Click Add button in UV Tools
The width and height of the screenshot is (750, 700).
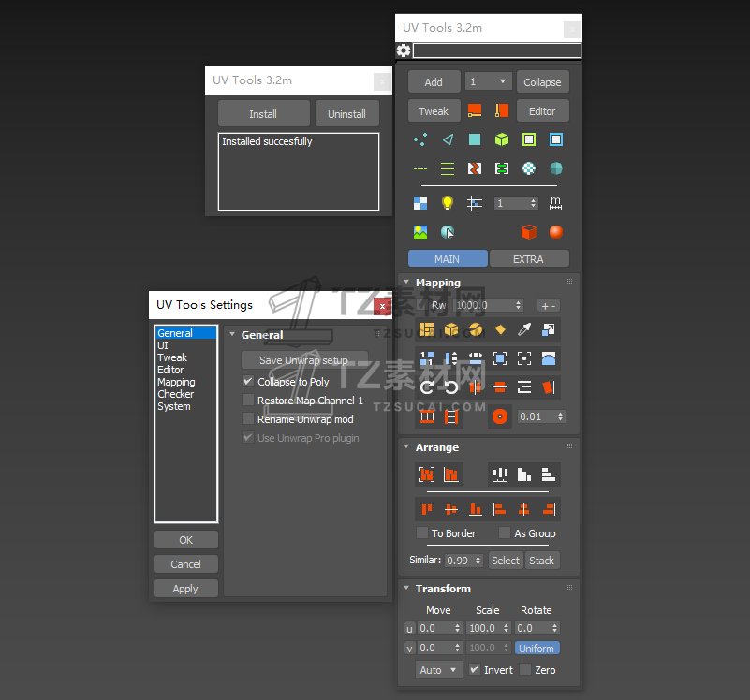point(434,81)
